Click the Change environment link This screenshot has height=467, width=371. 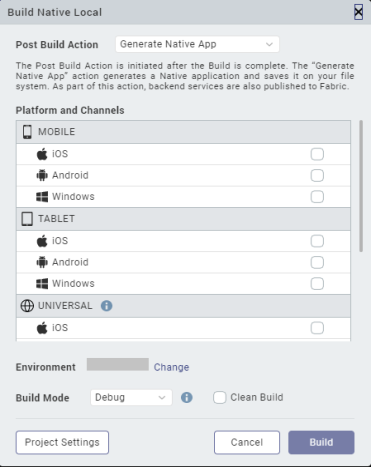(171, 367)
